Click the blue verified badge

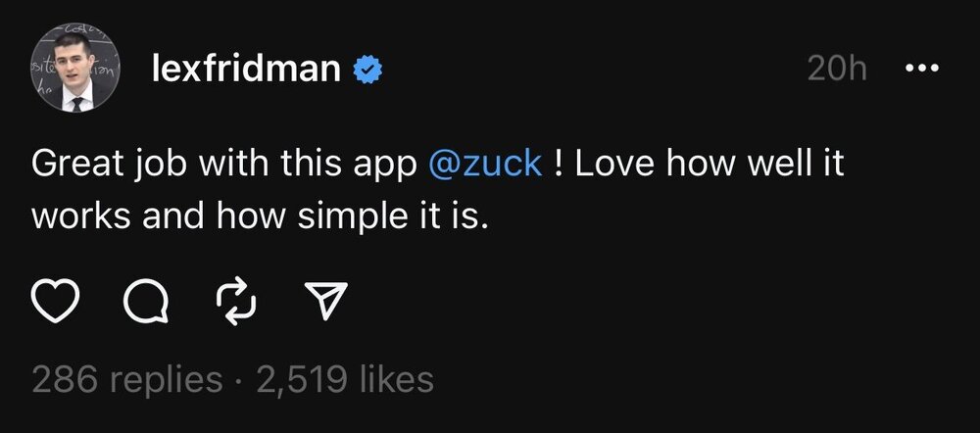[367, 69]
